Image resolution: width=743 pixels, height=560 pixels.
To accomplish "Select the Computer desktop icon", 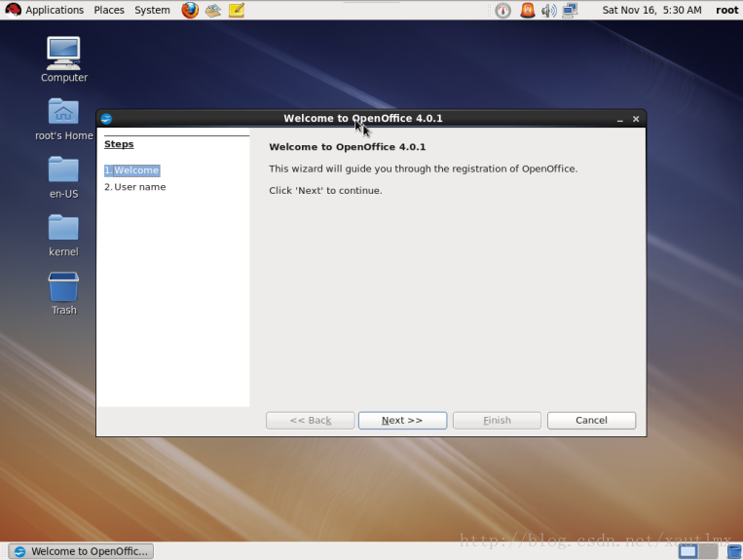I will [64, 59].
